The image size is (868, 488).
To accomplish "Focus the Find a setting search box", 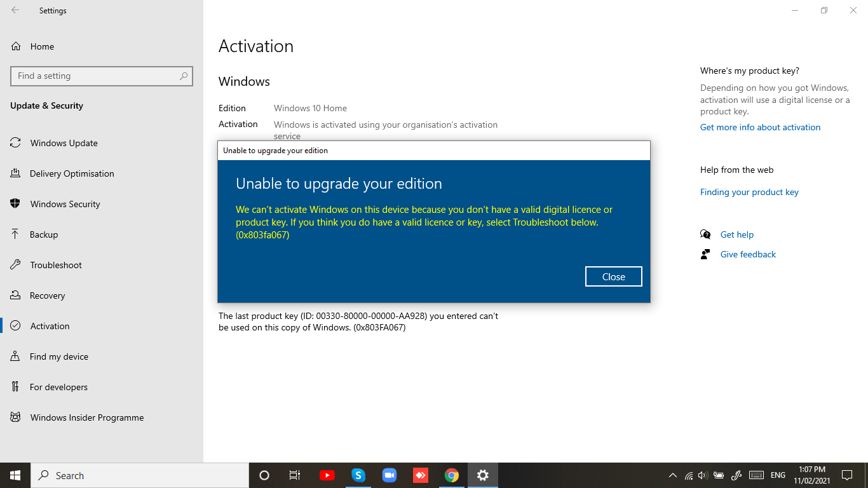I will [102, 76].
